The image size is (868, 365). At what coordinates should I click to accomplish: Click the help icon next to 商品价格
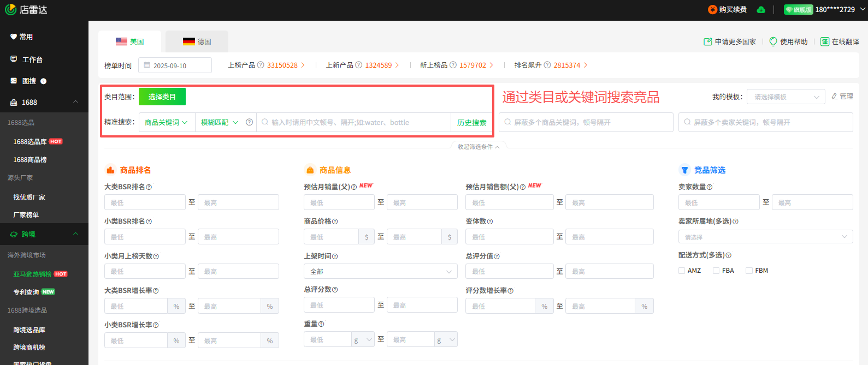pyautogui.click(x=335, y=222)
